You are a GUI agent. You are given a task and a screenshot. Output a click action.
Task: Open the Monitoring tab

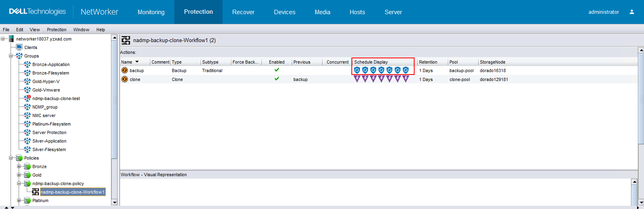(151, 12)
